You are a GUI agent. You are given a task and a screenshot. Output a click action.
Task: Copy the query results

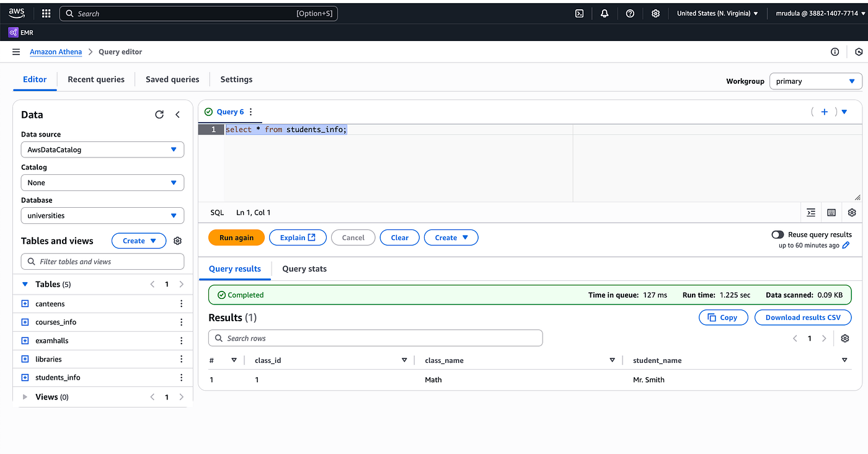pos(724,318)
